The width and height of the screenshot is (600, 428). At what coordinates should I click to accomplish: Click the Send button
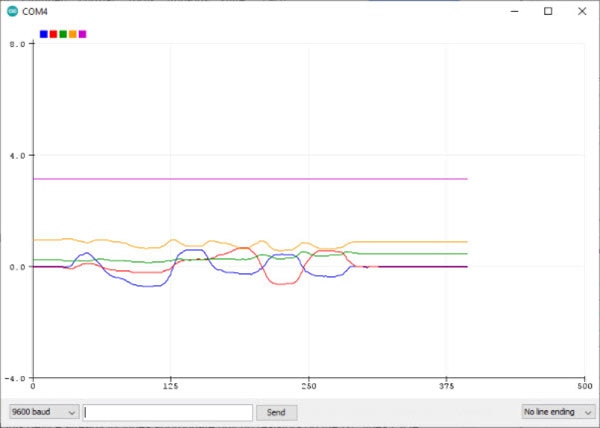click(x=276, y=412)
